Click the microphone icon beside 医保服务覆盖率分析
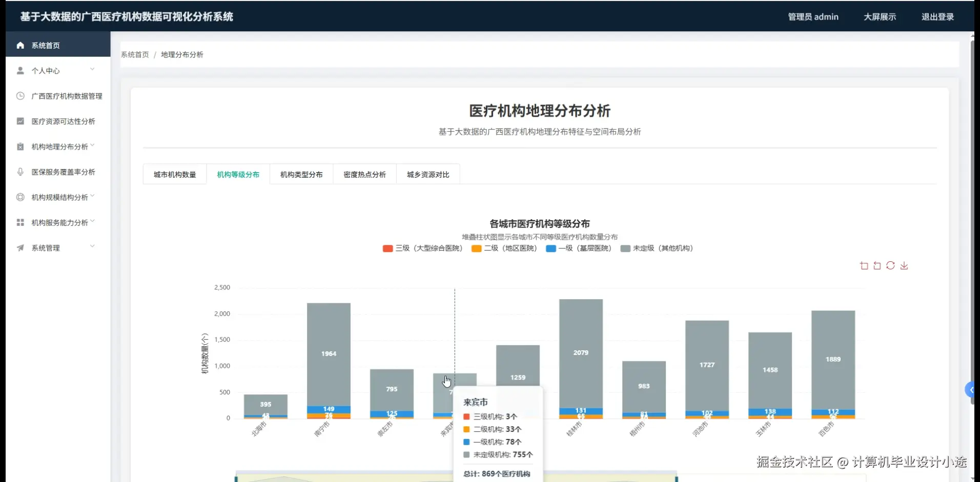Viewport: 980px width, 482px height. (21, 172)
